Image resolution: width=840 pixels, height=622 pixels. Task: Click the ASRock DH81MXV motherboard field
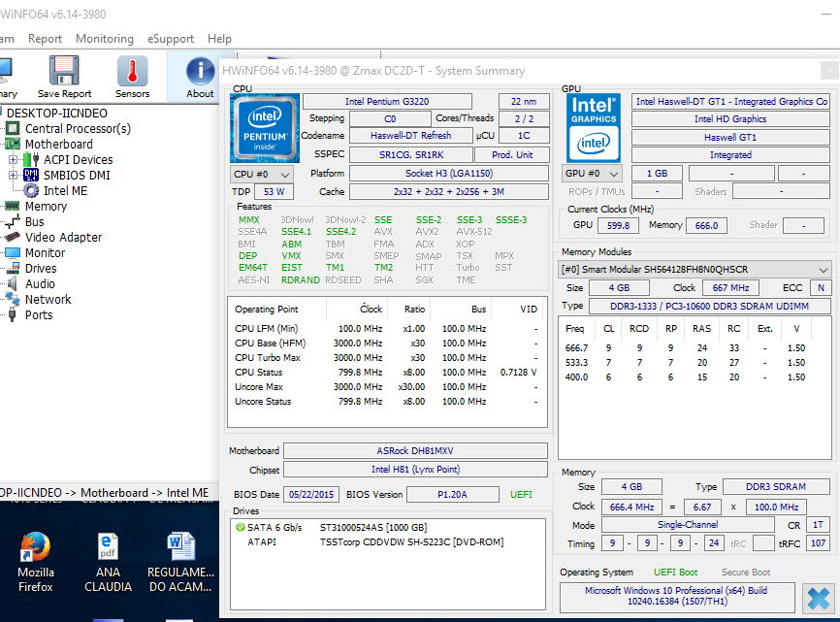415,450
